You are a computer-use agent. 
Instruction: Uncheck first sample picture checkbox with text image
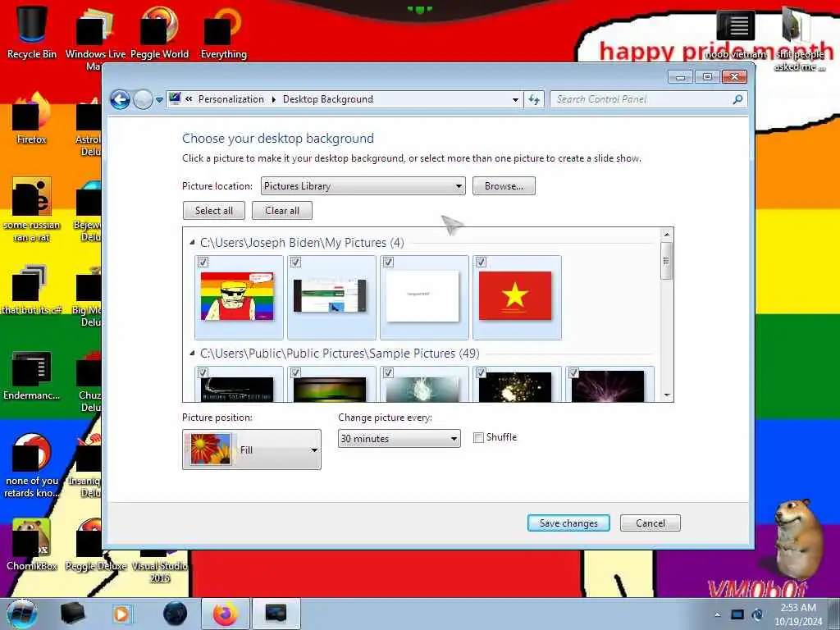point(203,373)
